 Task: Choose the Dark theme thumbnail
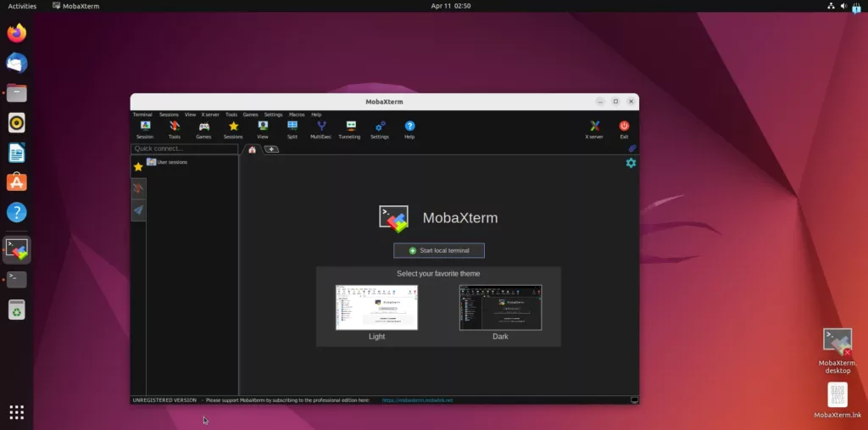tap(500, 308)
